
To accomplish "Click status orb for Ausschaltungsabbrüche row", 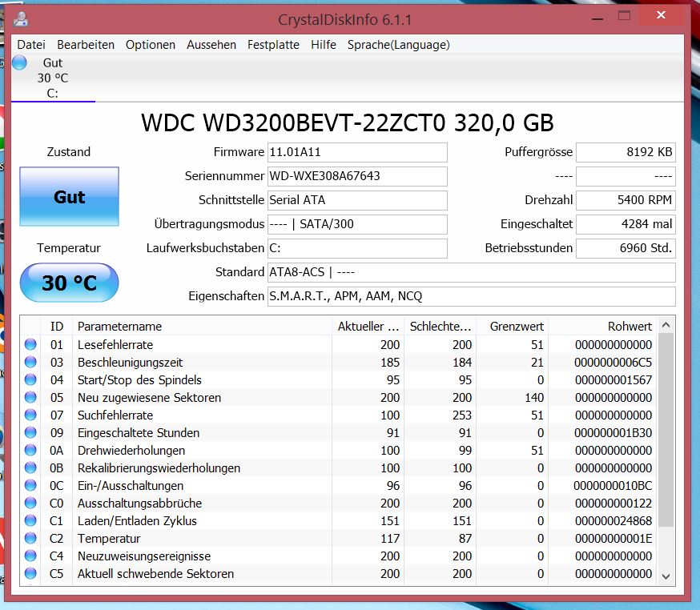I will (30, 503).
